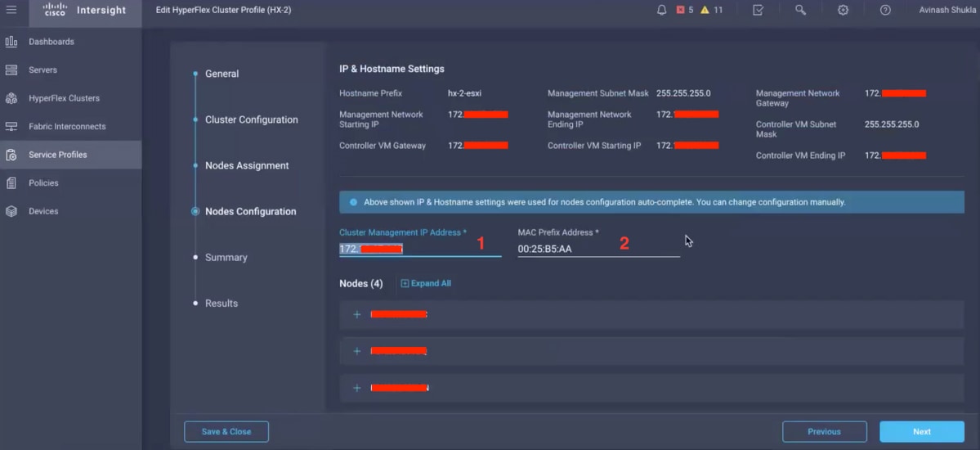The image size is (980, 450).
Task: Click the hx-2-esxi hostname prefix value
Action: (x=464, y=93)
